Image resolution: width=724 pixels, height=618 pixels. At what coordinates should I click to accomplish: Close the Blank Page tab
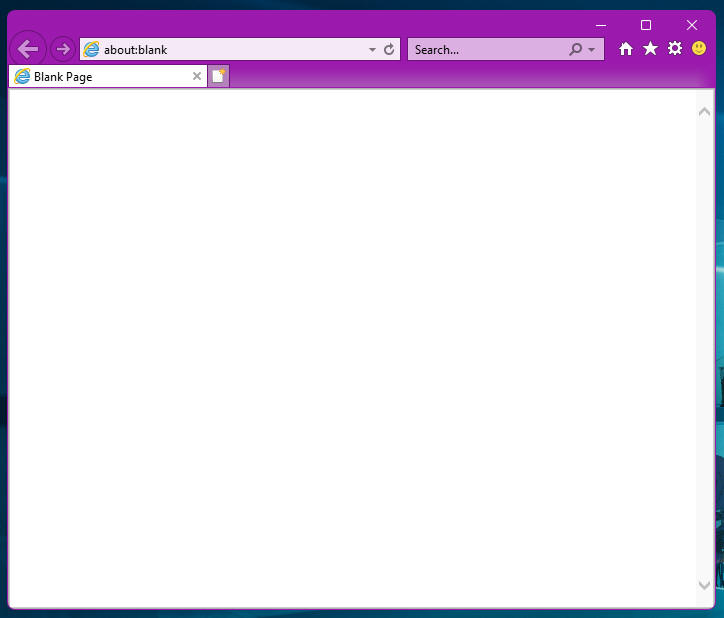[197, 76]
